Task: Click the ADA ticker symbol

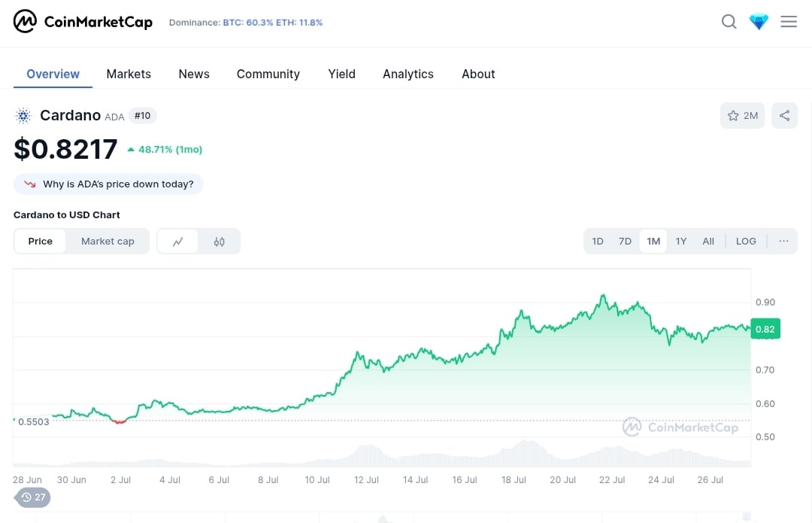Action: pyautogui.click(x=114, y=117)
